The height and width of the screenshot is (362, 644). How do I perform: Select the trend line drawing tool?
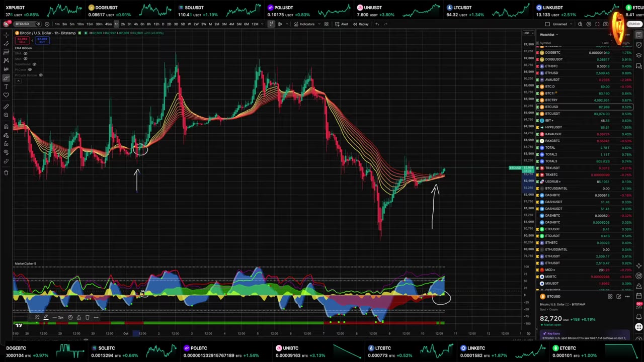(x=6, y=43)
